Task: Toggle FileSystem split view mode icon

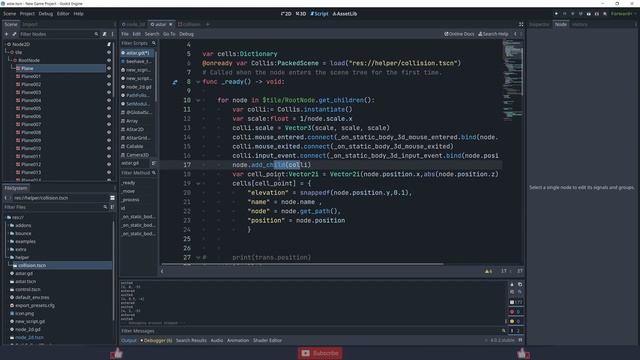Action: click(x=112, y=198)
